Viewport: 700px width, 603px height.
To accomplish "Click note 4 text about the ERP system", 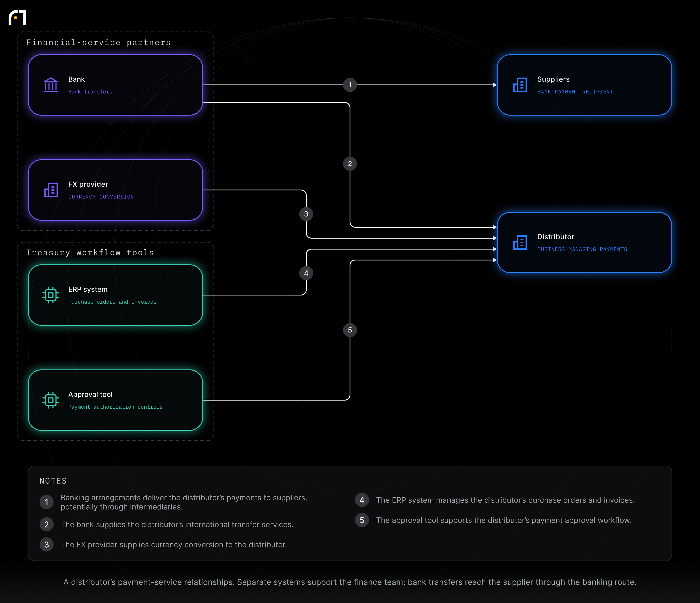I will pyautogui.click(x=505, y=500).
